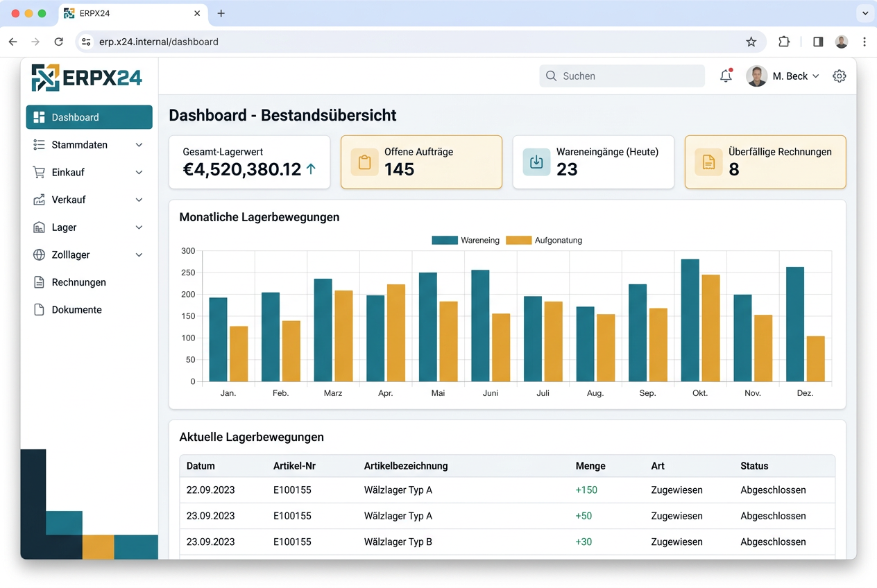Click the Dokumente file icon
Viewport: 877px width, 588px height.
39,310
